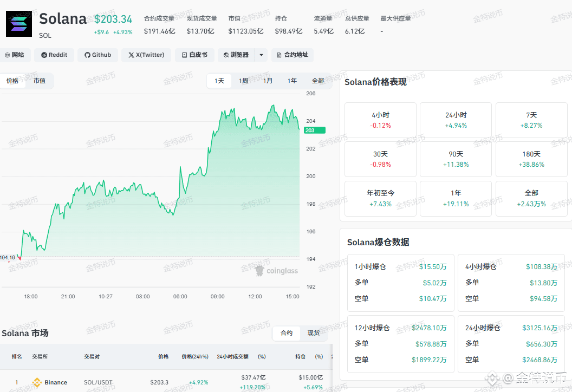Click the 全部 +2.43万% performance card

pos(531,198)
